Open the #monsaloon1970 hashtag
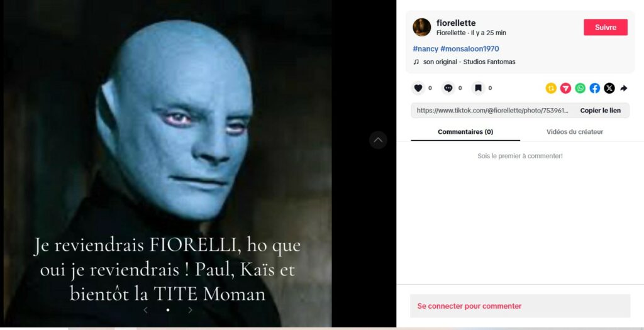The height and width of the screenshot is (330, 644). point(469,49)
